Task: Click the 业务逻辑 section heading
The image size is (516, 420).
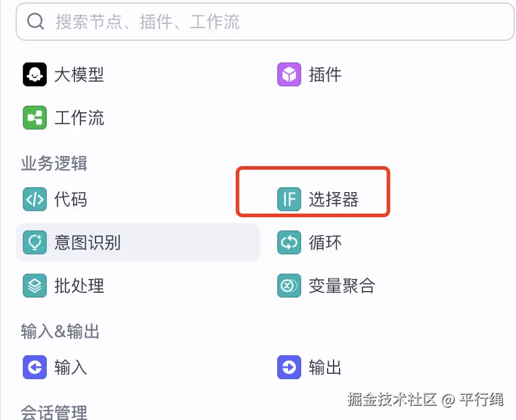Action: pos(54,163)
